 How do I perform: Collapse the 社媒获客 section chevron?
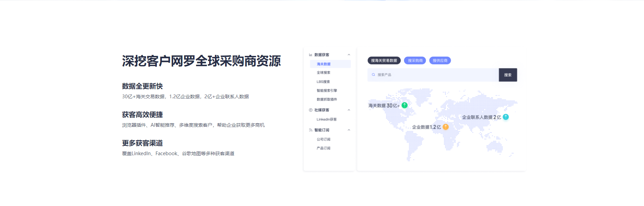tap(349, 110)
